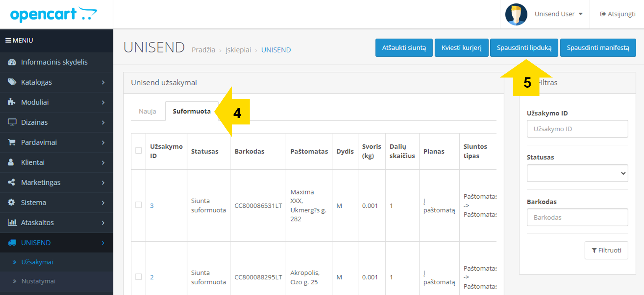Tick the checkbox for order 3
The height and width of the screenshot is (295, 644).
click(x=139, y=205)
